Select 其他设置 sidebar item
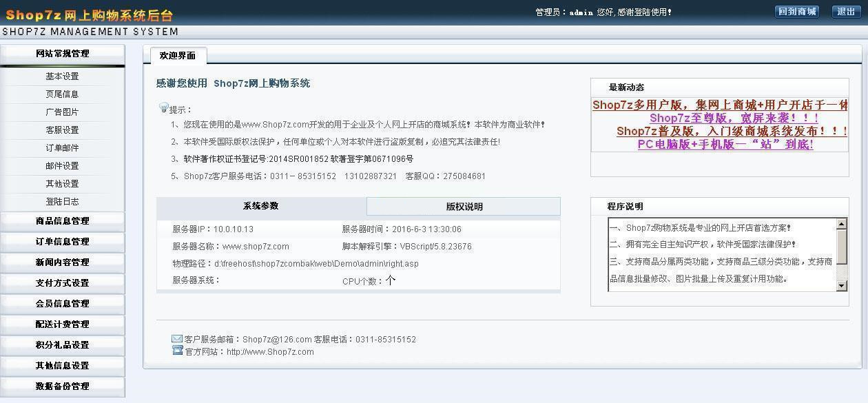Viewport: 868px width, 403px height. [x=62, y=184]
